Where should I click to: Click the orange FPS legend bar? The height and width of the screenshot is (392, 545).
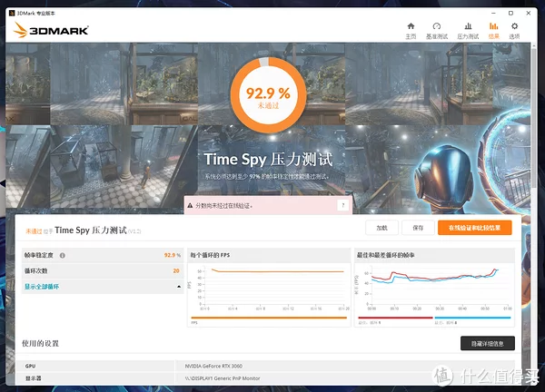click(269, 318)
